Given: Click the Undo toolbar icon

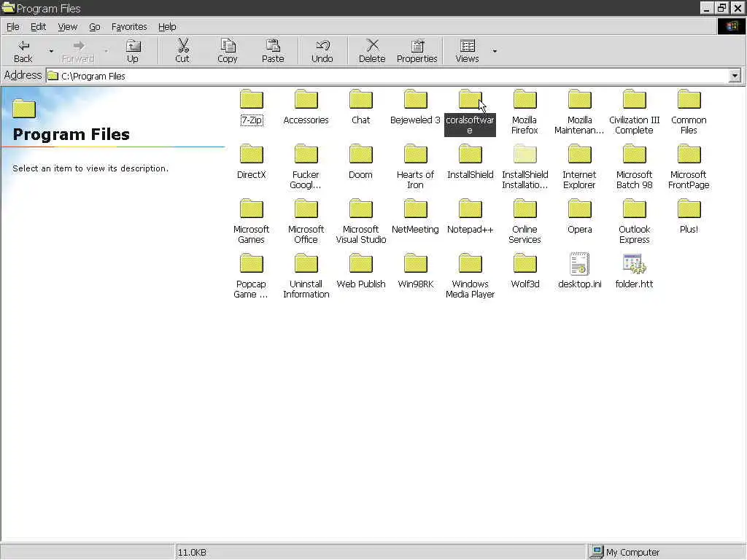Looking at the screenshot, I should point(322,51).
